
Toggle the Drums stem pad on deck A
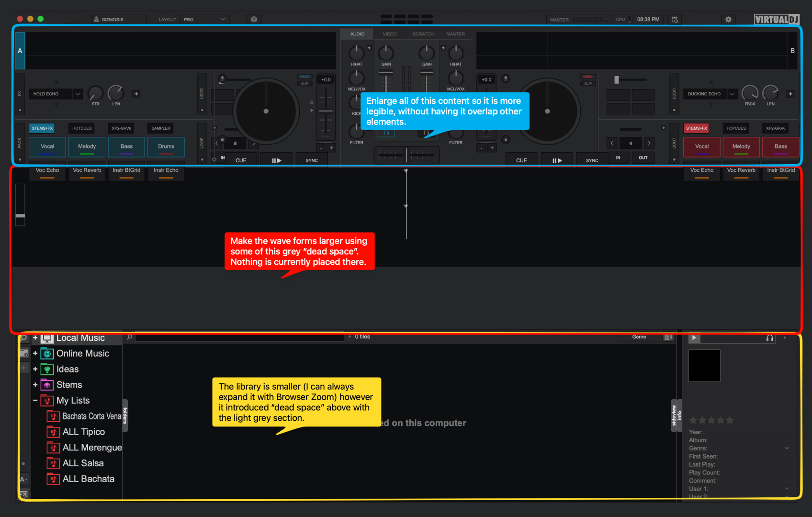click(x=166, y=147)
